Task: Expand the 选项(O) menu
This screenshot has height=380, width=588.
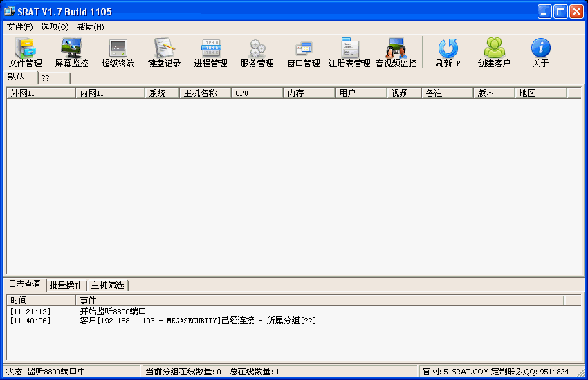Action: pyautogui.click(x=55, y=27)
